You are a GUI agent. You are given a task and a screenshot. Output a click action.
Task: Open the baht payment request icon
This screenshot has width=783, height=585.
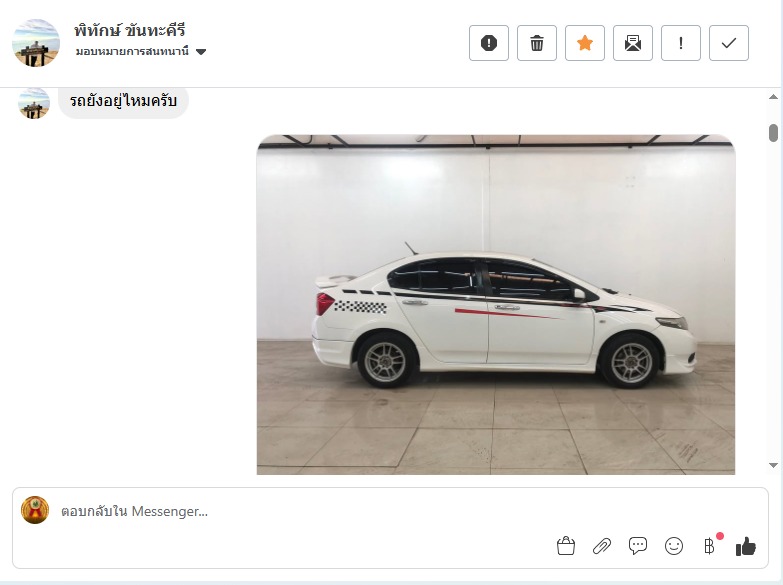point(710,546)
